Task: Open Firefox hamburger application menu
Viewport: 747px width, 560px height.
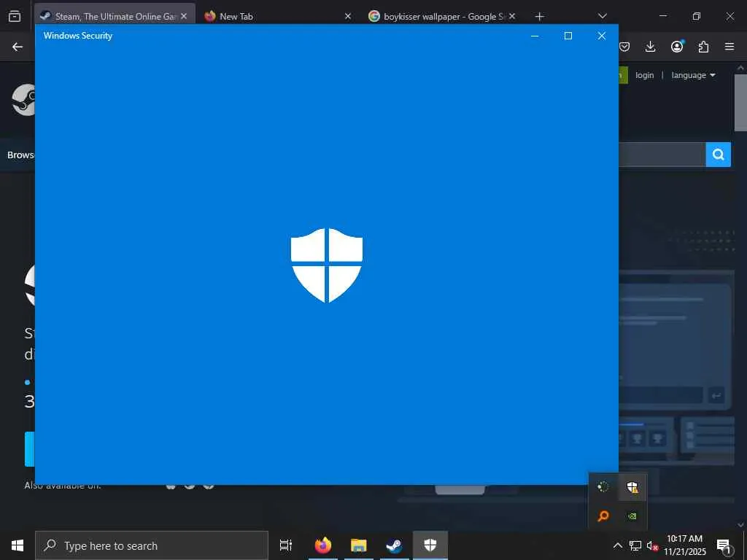Action: [729, 47]
